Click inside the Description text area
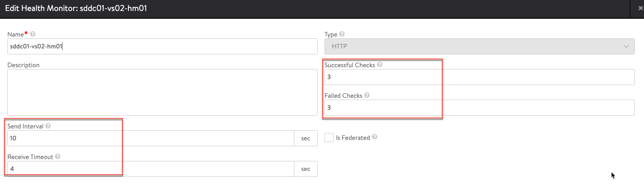 (162, 92)
